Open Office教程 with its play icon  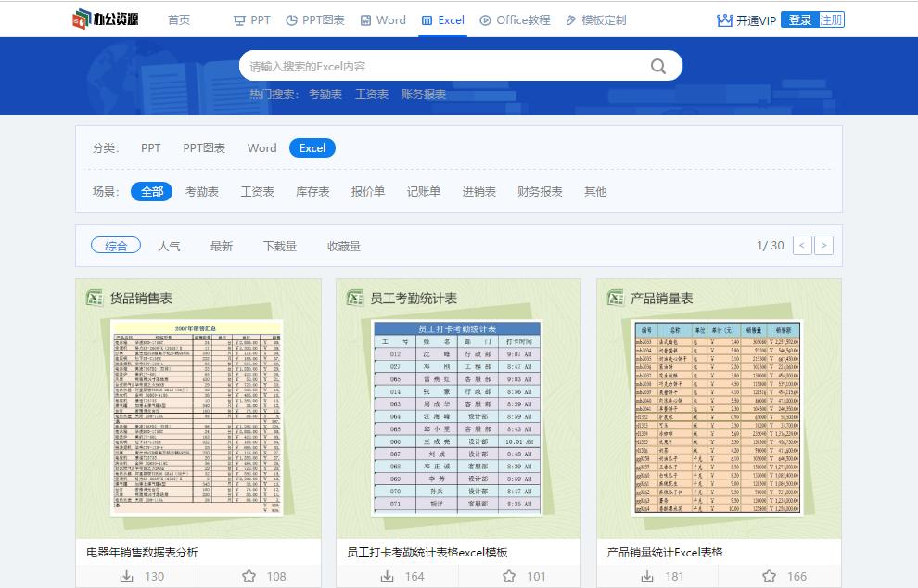pos(483,19)
